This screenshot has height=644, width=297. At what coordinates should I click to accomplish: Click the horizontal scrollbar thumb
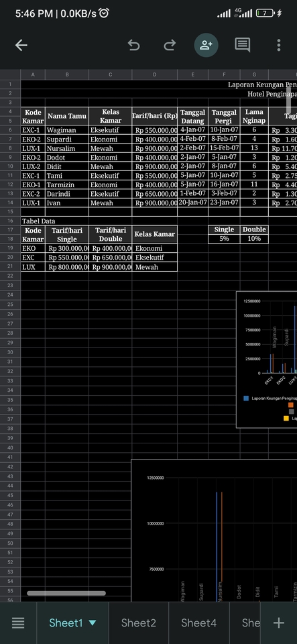pos(66,593)
